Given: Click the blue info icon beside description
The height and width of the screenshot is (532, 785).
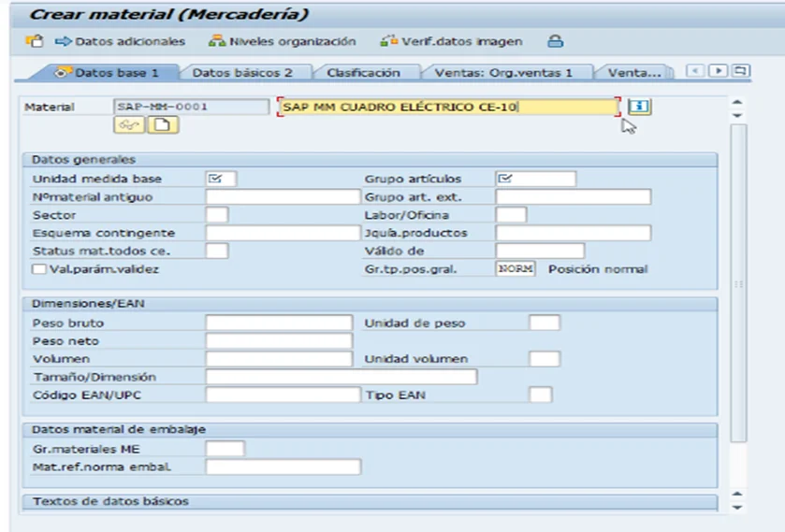Looking at the screenshot, I should 639,107.
